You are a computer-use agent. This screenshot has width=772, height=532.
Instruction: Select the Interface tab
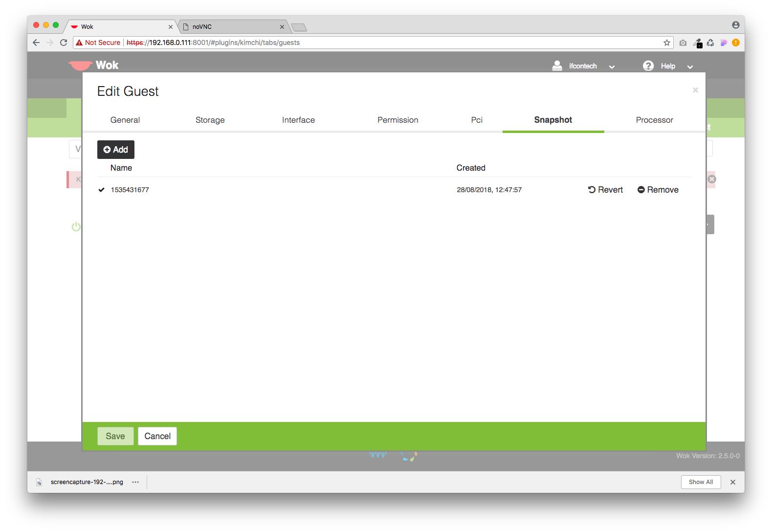[x=298, y=120]
